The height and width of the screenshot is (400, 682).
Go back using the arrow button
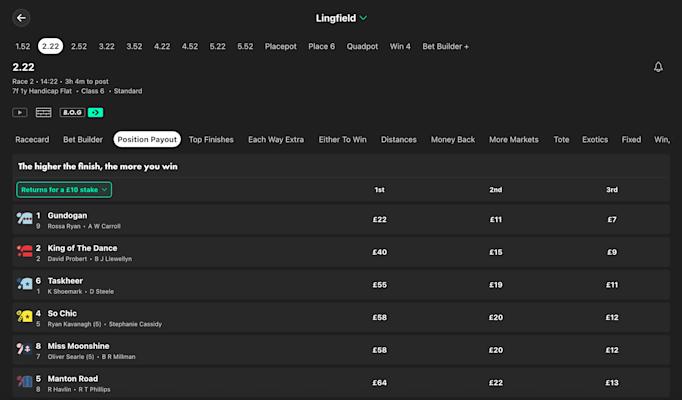21,18
